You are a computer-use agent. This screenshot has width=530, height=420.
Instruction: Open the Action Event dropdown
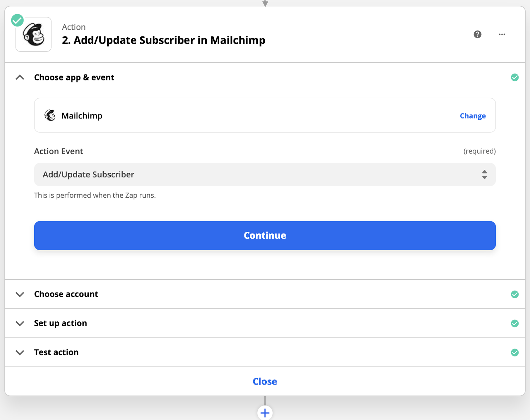(265, 174)
